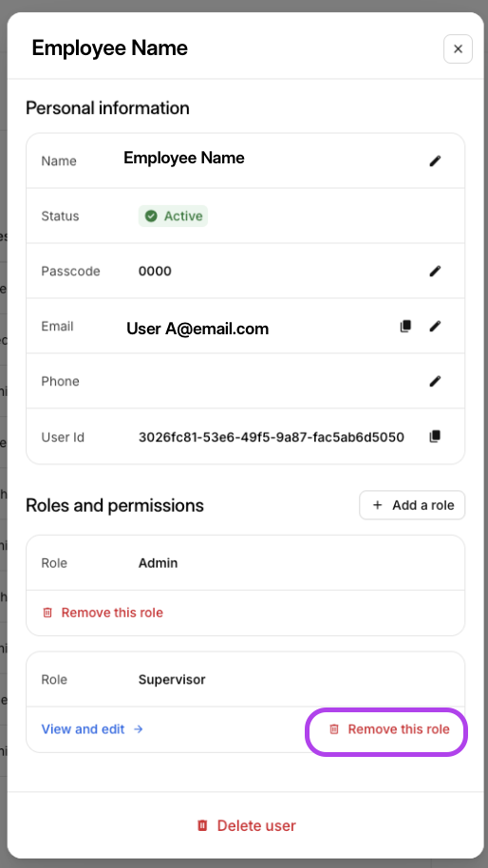The image size is (488, 868).
Task: Close the Employee Name dialog
Action: point(459,48)
